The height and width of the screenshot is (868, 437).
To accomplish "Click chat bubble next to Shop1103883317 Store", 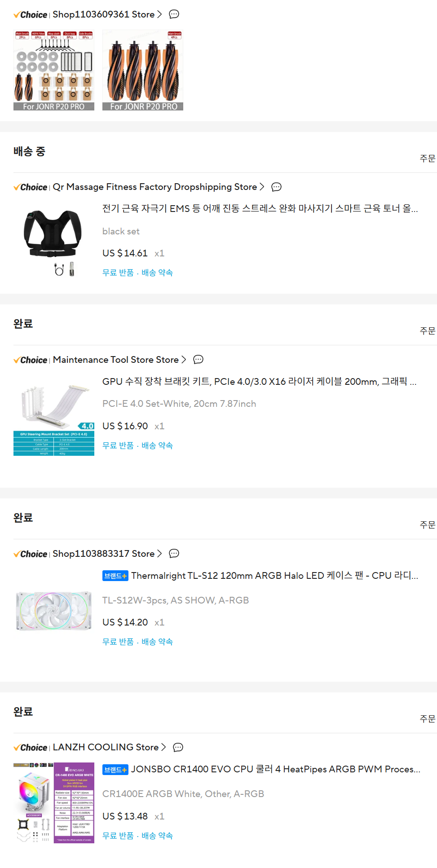I will point(174,554).
